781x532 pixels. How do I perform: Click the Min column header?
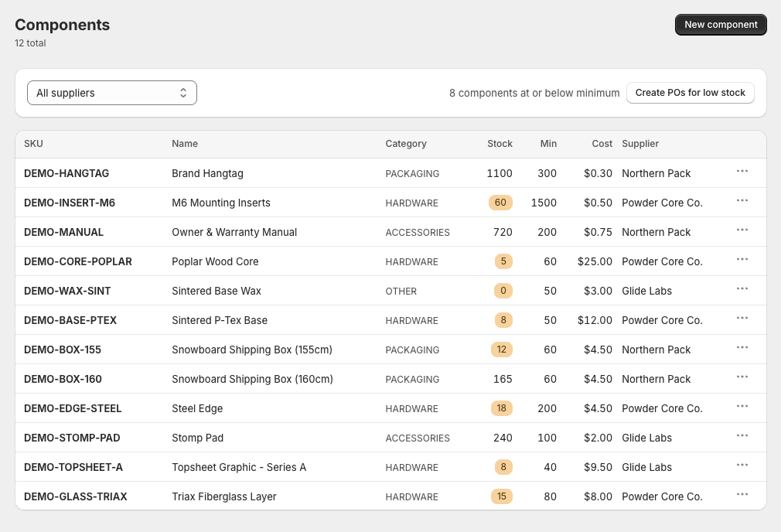(x=548, y=144)
